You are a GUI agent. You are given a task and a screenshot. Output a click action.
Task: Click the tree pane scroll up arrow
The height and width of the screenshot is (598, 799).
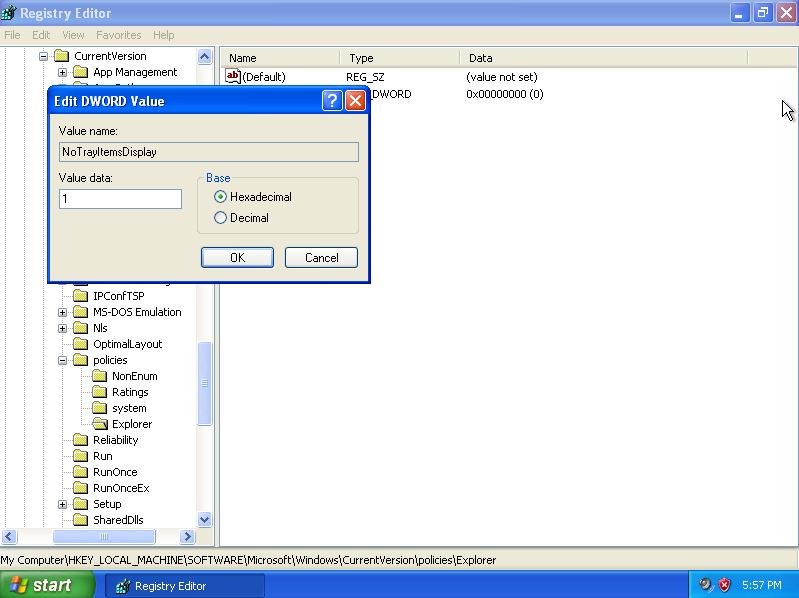204,57
